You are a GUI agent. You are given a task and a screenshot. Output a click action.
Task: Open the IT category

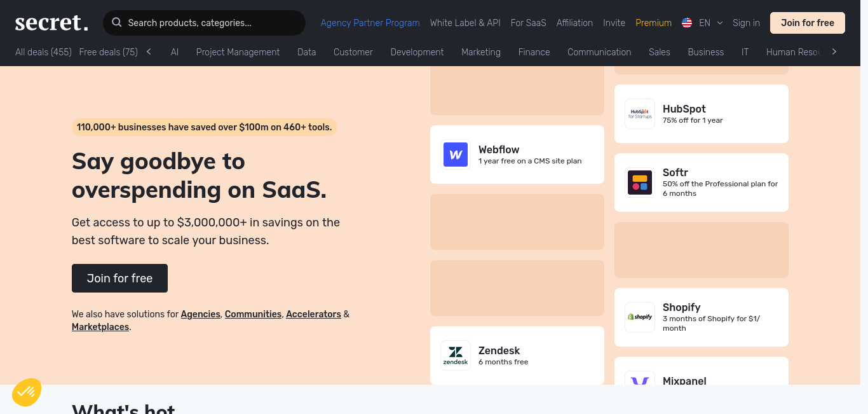tap(745, 52)
